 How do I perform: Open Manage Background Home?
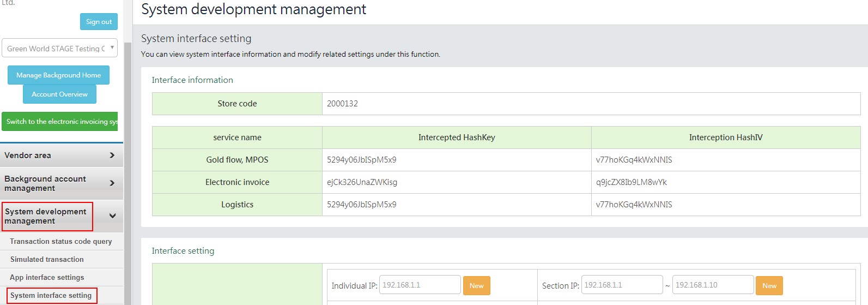click(x=58, y=75)
